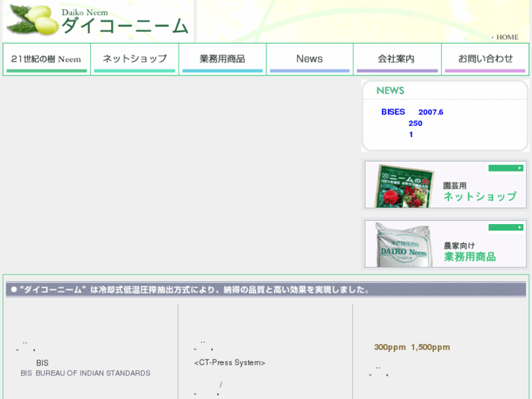Open the 園芸用 ネットショップ banner text
Screen dimensions: 532x399
(480, 193)
